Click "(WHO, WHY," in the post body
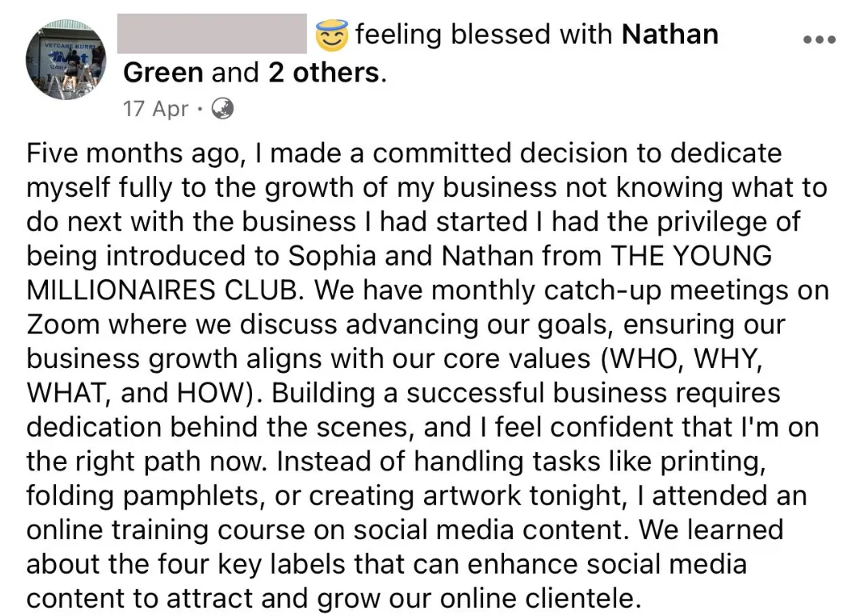Viewport: 864px width, 616px height. (x=682, y=359)
